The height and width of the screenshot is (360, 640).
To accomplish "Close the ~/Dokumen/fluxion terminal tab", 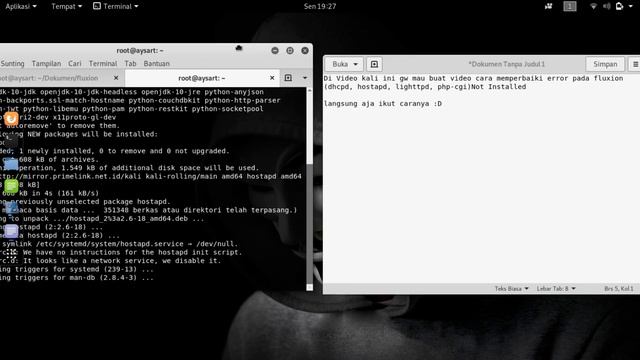I will click(116, 78).
